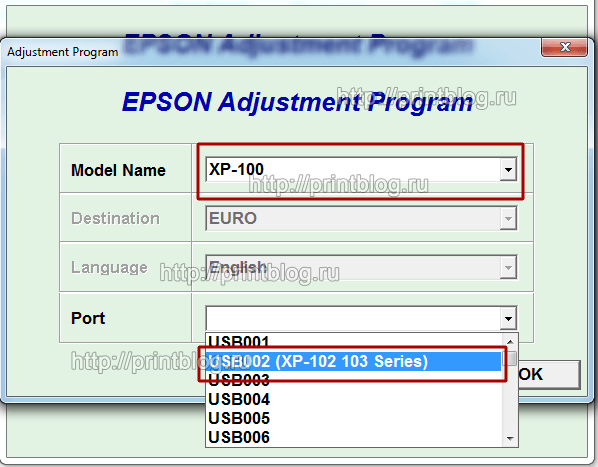Click the Language English field
This screenshot has width=598, height=467.
click(353, 267)
